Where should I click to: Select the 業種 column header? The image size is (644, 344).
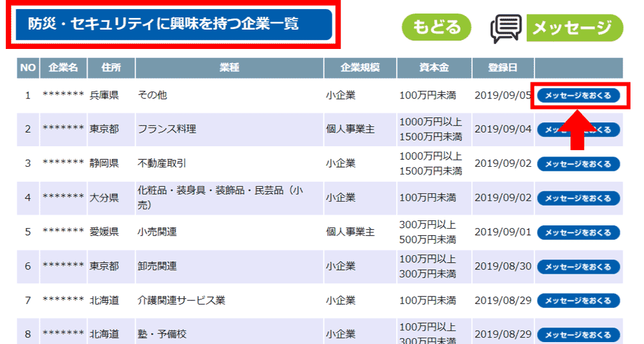(229, 68)
